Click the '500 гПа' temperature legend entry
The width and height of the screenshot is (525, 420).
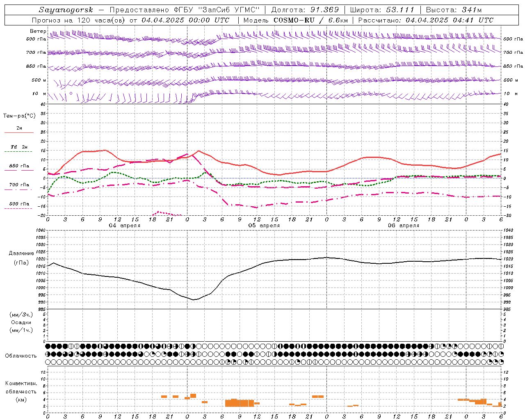tap(19, 204)
